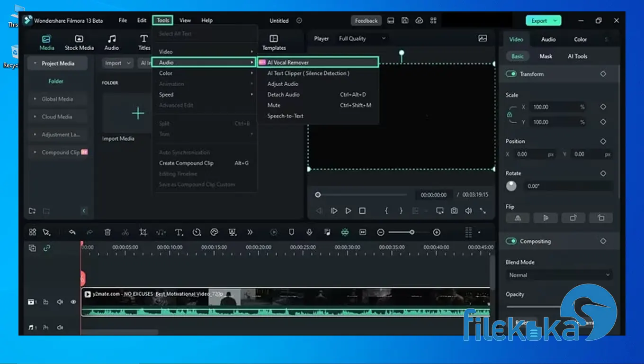644x364 pixels.
Task: Click the save project icon in title bar
Action: click(405, 20)
